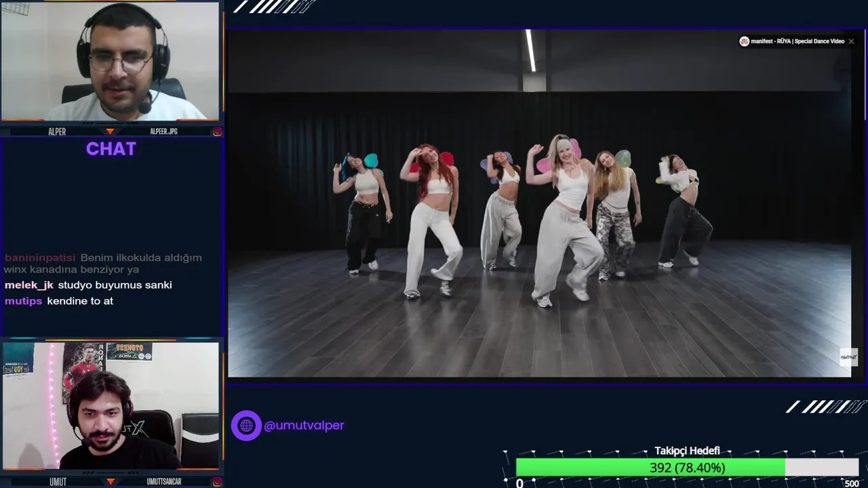Click the Takipçi Hedefi green progress bar
This screenshot has width=868, height=488.
650,468
